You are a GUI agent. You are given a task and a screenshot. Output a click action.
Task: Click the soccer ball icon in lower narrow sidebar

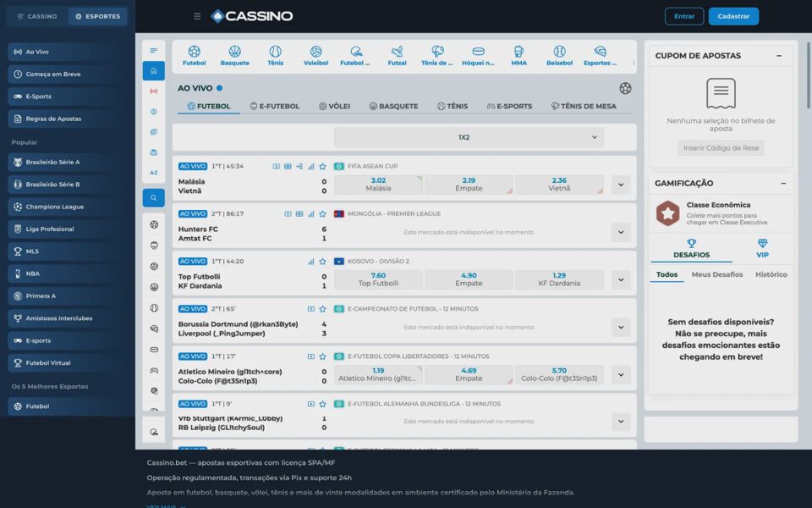click(x=154, y=225)
